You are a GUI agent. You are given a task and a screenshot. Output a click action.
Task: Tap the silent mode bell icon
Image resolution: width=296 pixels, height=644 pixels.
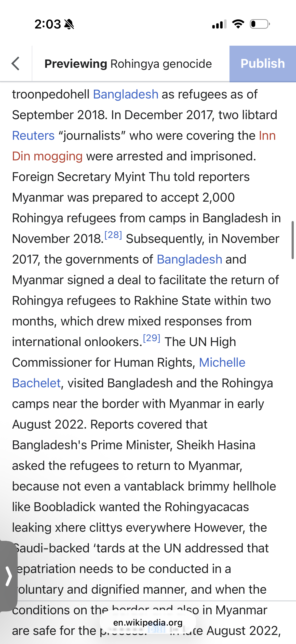coord(69,24)
